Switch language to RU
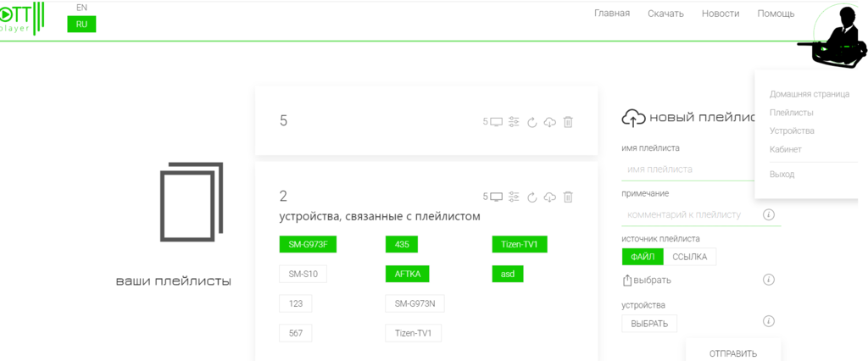 [81, 25]
